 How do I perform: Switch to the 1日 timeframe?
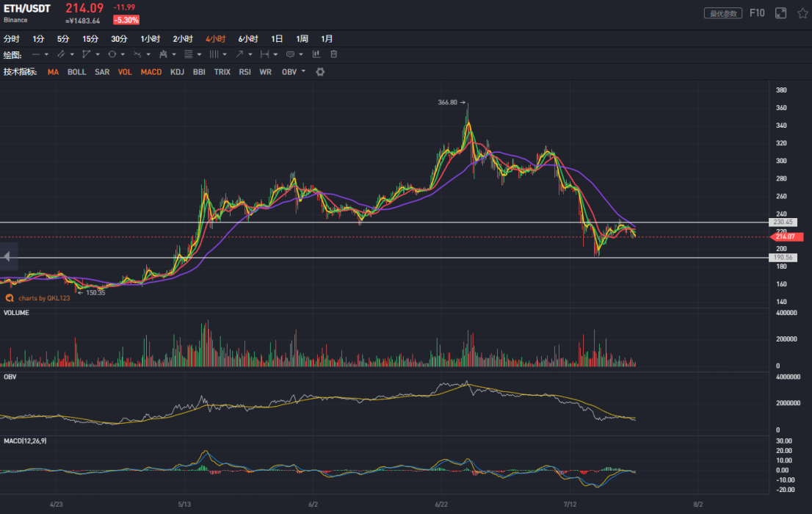tap(277, 39)
